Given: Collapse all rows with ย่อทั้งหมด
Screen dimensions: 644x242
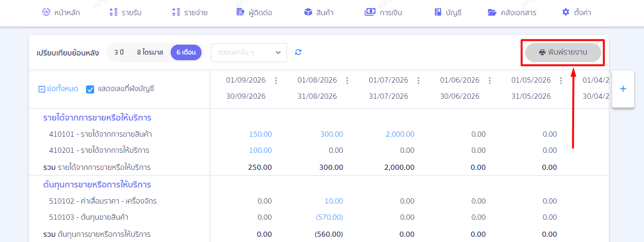Looking at the screenshot, I should (x=58, y=89).
